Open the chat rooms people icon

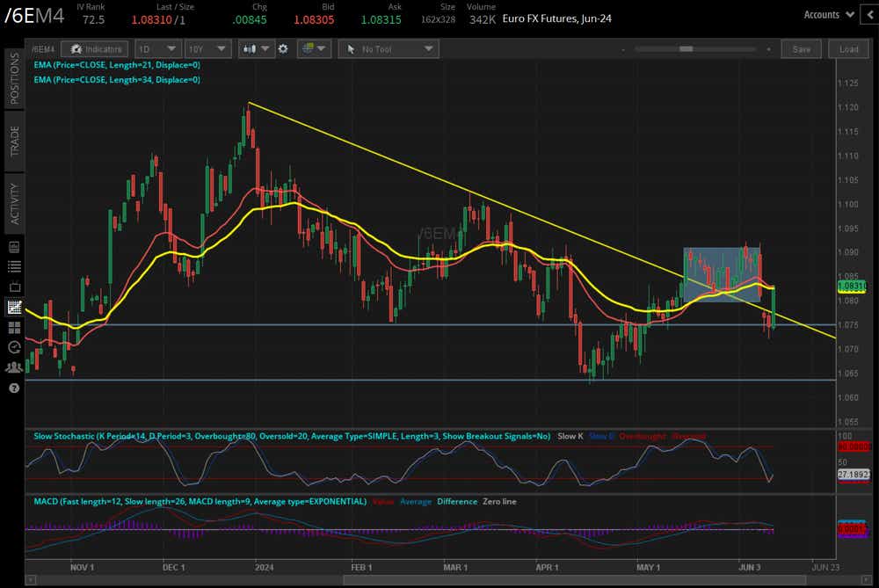pyautogui.click(x=13, y=366)
